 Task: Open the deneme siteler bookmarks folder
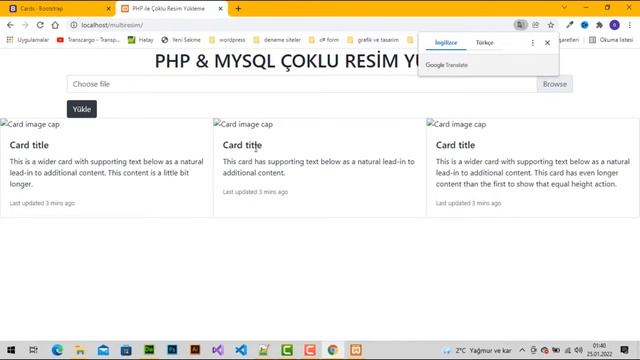[277, 40]
